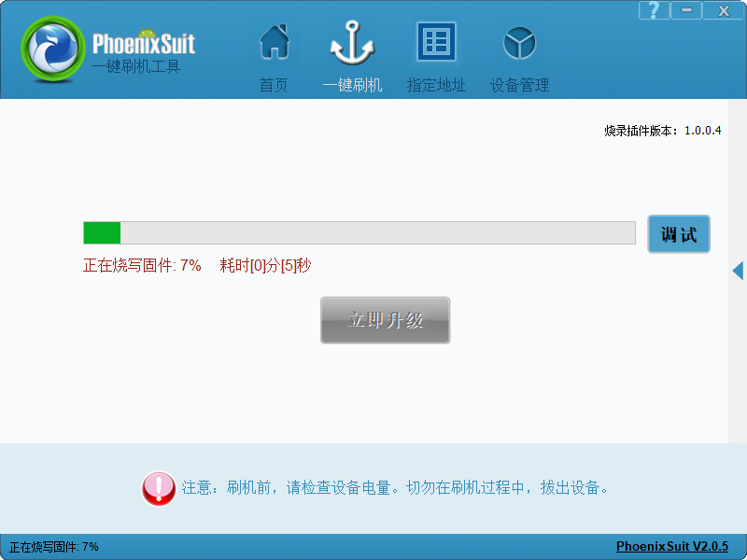Screen dimensions: 747x560
Task: Minimize the PhoenixSuit window
Action: (x=687, y=10)
